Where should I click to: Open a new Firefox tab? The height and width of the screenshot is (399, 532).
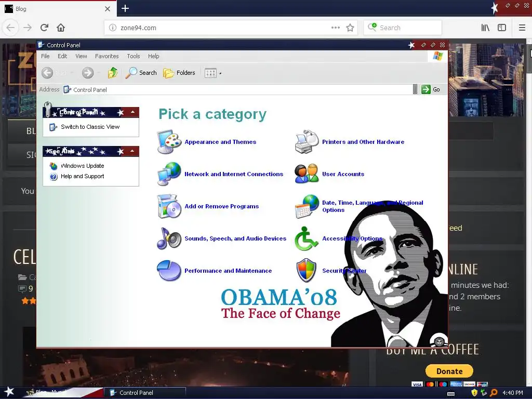click(x=125, y=8)
